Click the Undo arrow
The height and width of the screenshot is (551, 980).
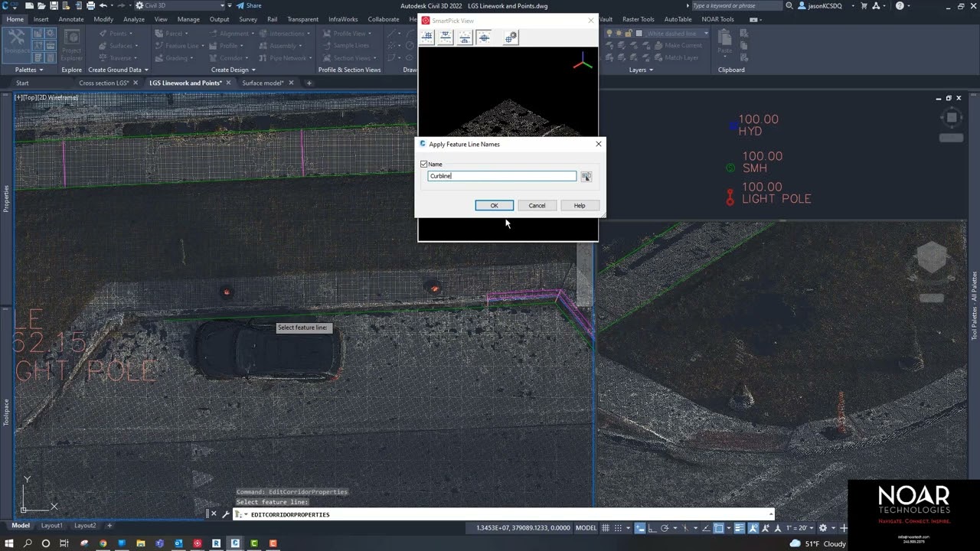tap(103, 5)
